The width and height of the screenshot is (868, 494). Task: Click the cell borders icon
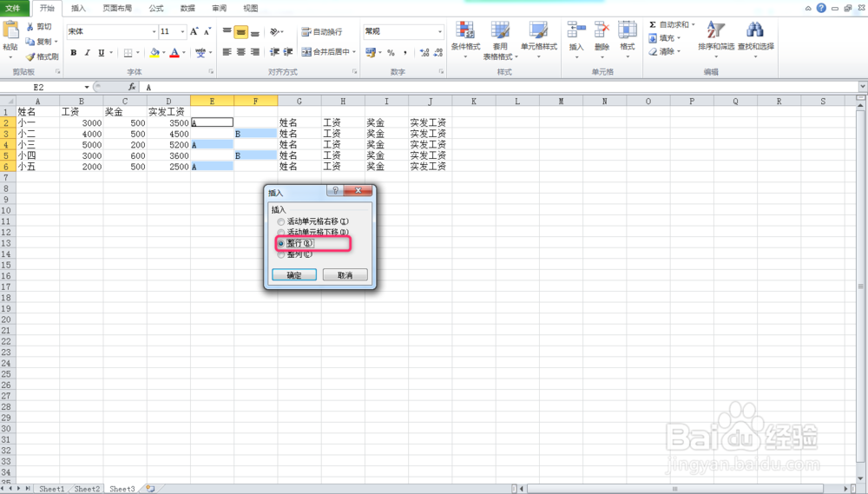128,53
